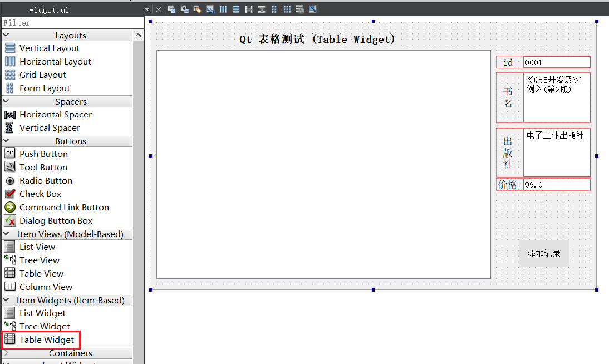This screenshot has height=364, width=609.
Task: Click widget box scroll-up arrow
Action: 138,36
